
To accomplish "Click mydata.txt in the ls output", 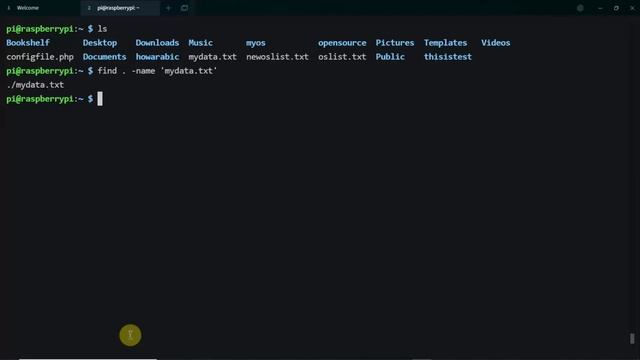I will 213,57.
